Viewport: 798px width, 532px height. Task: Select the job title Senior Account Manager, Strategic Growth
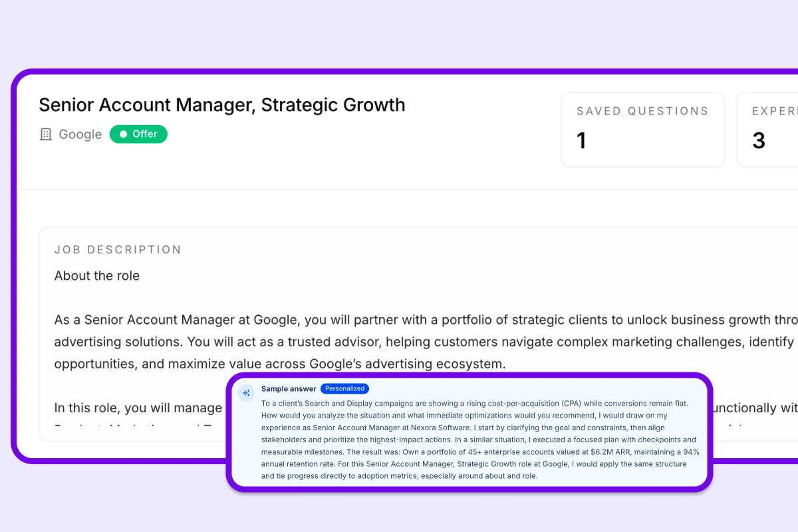click(222, 104)
